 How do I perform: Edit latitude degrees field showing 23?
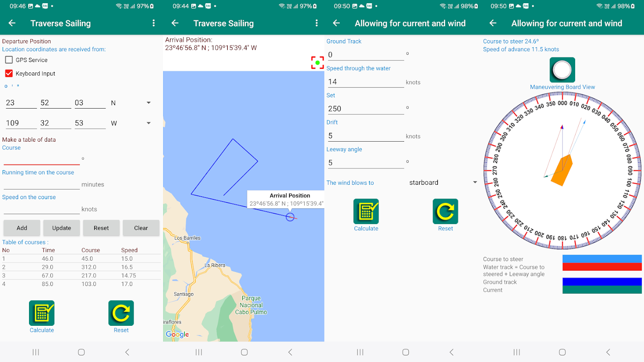(x=21, y=103)
